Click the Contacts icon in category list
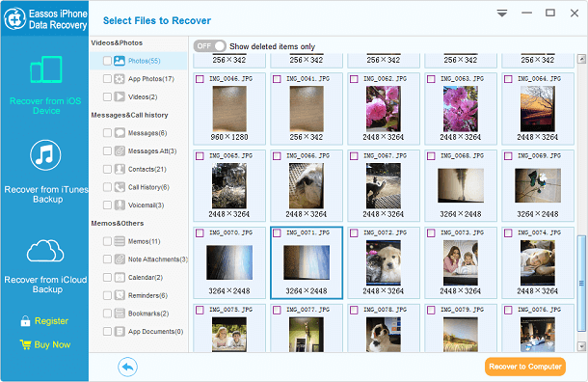 120,169
